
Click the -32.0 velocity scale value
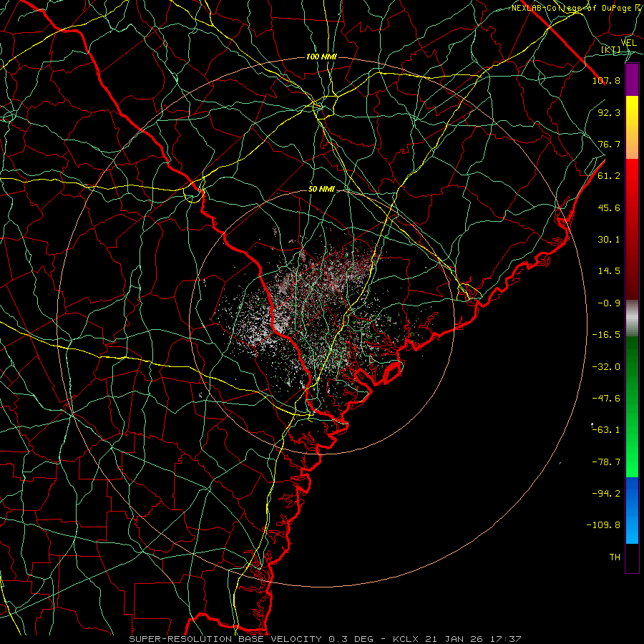coord(606,367)
